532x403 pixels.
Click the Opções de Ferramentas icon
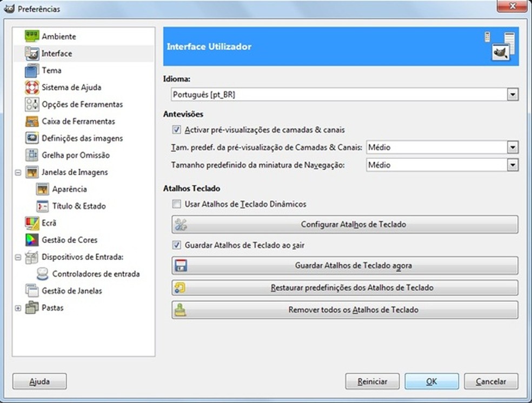click(x=32, y=104)
